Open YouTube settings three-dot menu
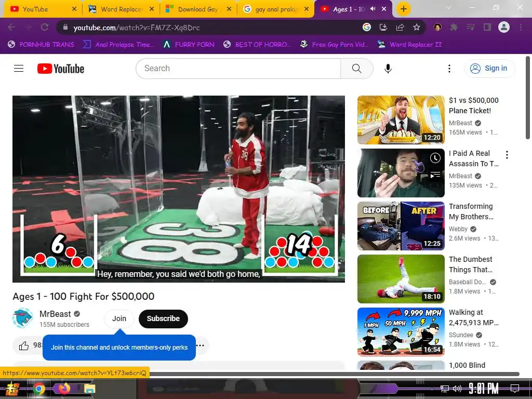The width and height of the screenshot is (532, 399). [x=449, y=69]
